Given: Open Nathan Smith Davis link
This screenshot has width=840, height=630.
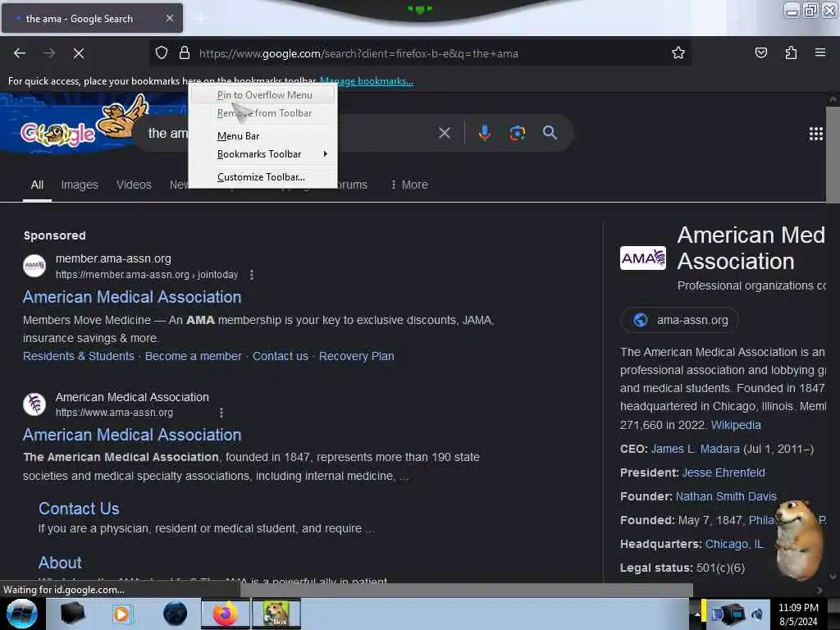Looking at the screenshot, I should 726,496.
